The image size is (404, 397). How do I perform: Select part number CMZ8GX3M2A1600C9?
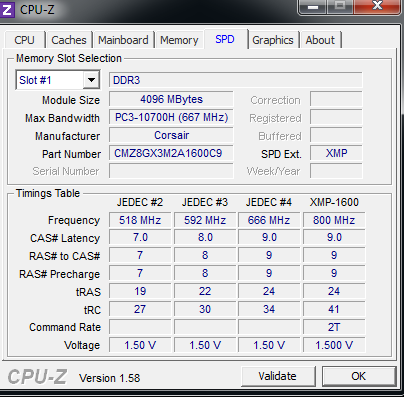point(171,153)
